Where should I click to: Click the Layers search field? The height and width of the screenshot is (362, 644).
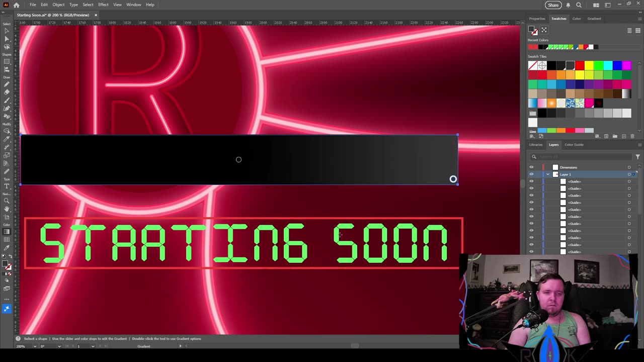coord(581,157)
